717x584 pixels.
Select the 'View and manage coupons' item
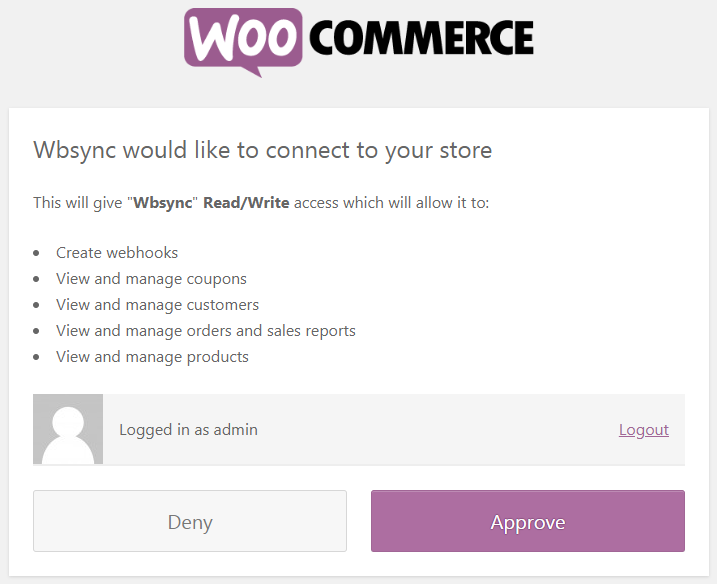point(151,279)
